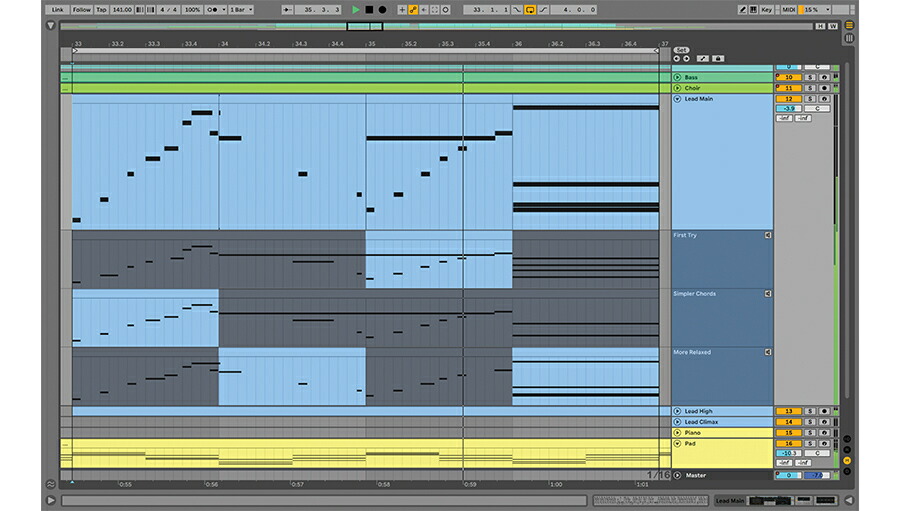The height and width of the screenshot is (511, 900).
Task: Toggle the Lock Envelopes icon
Action: pos(717,59)
